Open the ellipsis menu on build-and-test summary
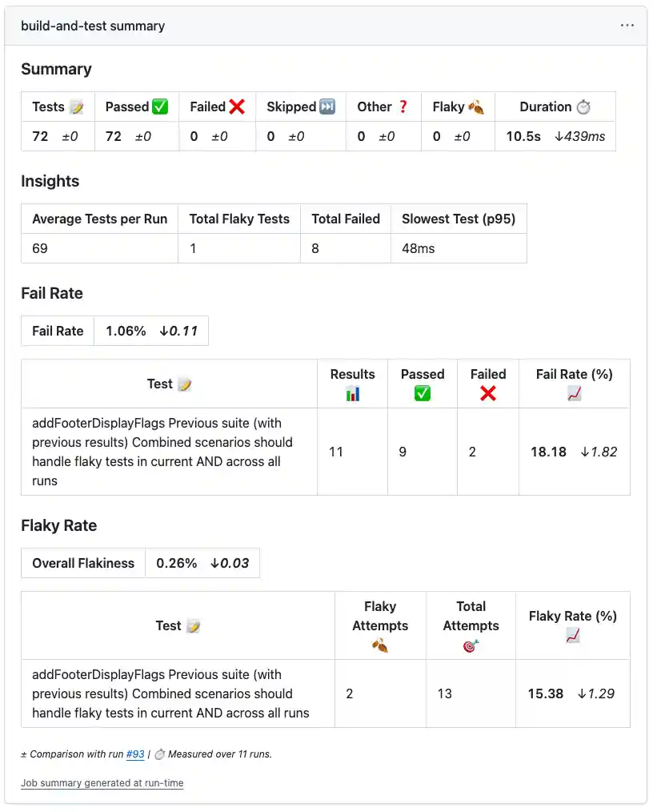 [x=627, y=26]
